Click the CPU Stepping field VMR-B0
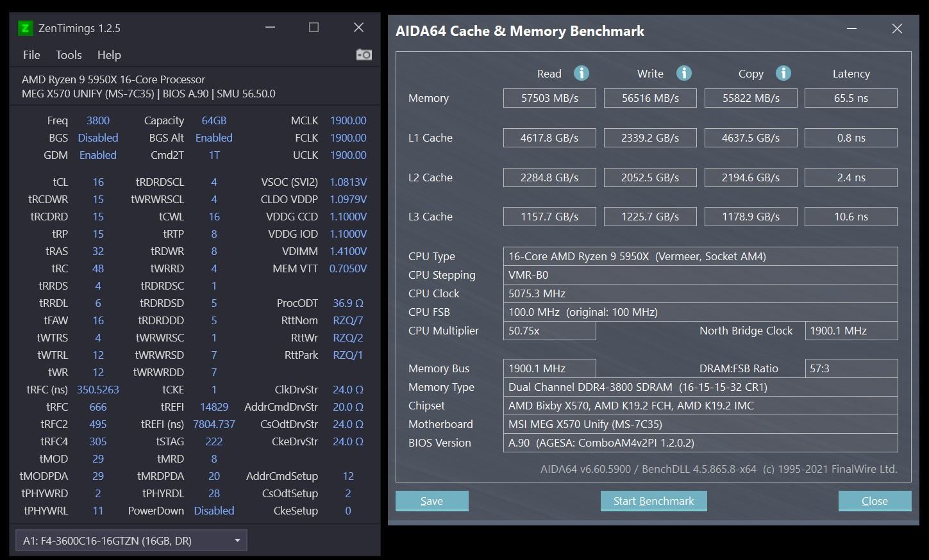Viewport: 929px width, 560px height. click(x=700, y=275)
